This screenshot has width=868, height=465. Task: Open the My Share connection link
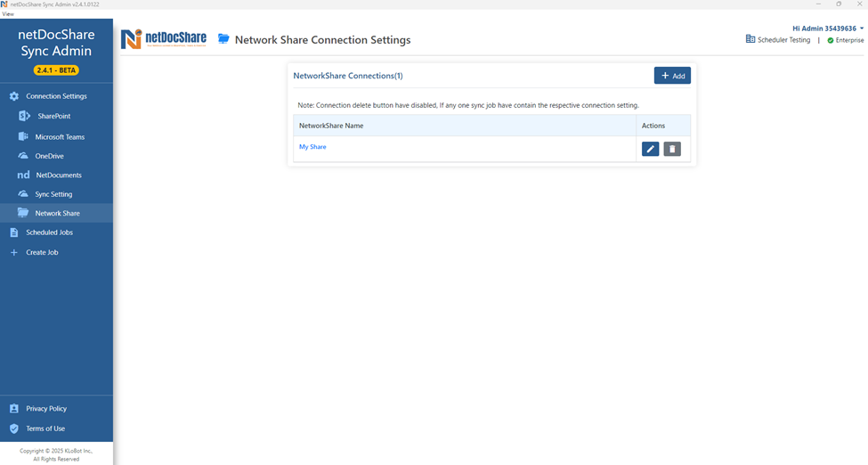(x=312, y=147)
